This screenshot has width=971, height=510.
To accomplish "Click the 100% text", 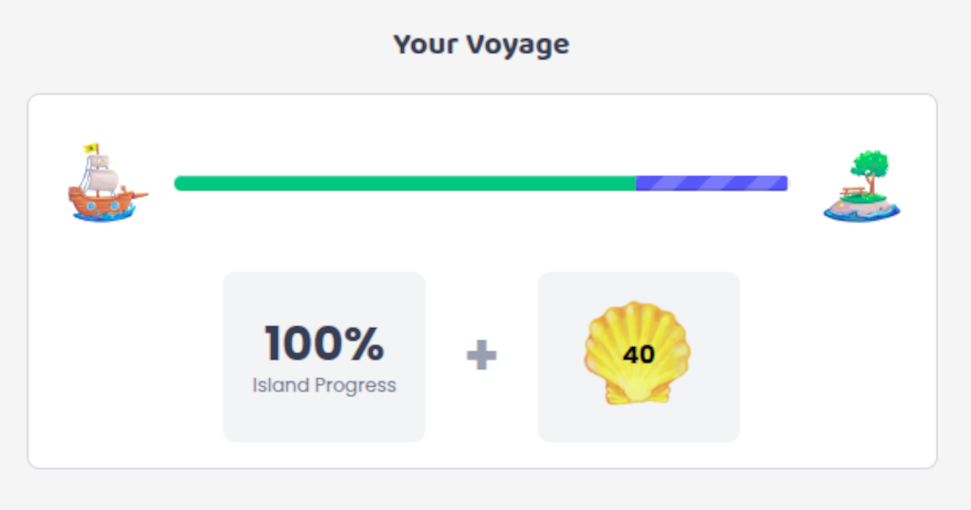I will [324, 343].
